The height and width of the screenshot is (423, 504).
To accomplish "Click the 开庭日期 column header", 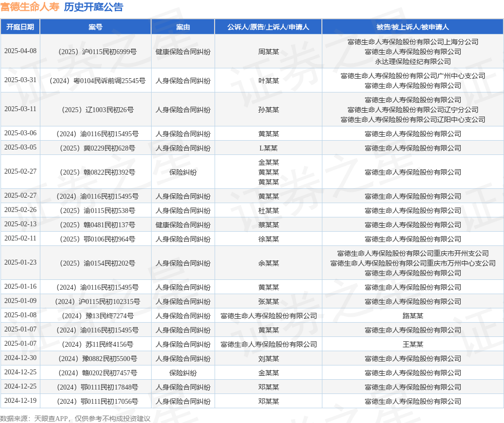I will click(x=20, y=27).
